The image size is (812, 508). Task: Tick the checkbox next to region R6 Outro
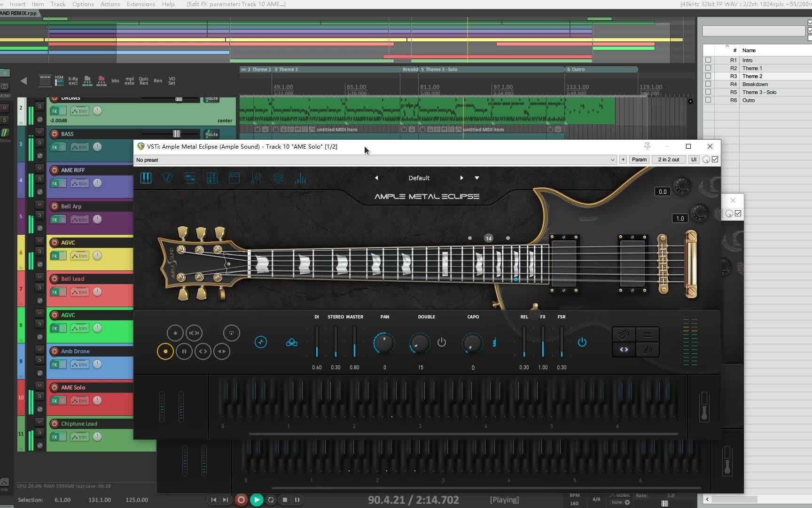click(x=708, y=100)
